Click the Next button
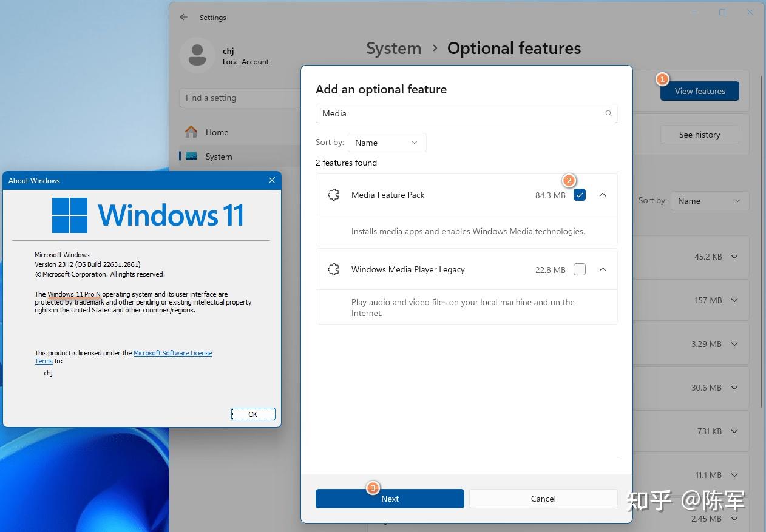766x532 pixels. coord(390,499)
